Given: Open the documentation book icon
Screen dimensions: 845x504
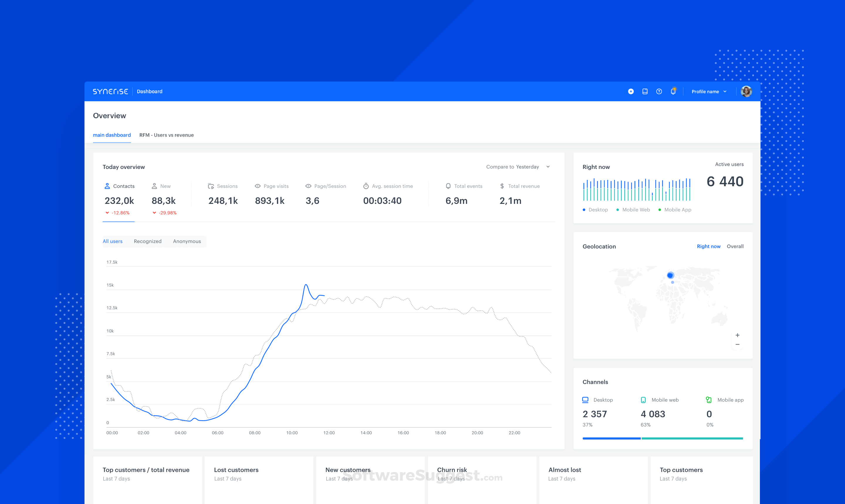Looking at the screenshot, I should [x=645, y=91].
